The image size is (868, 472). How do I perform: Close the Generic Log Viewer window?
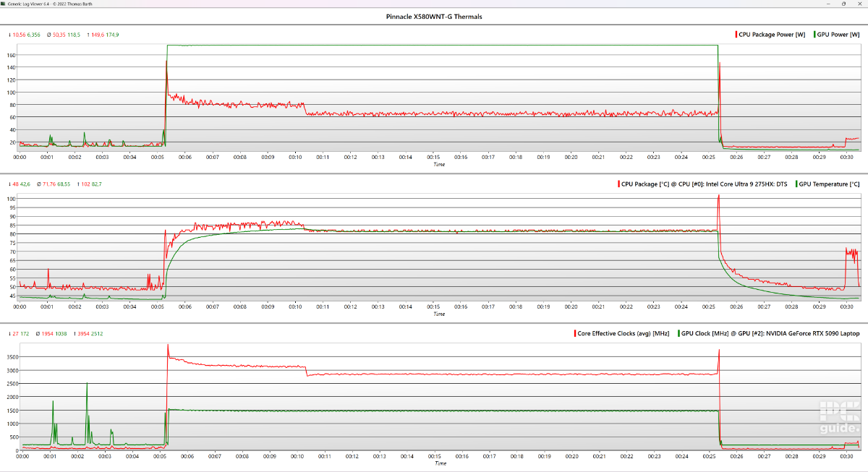click(x=861, y=4)
